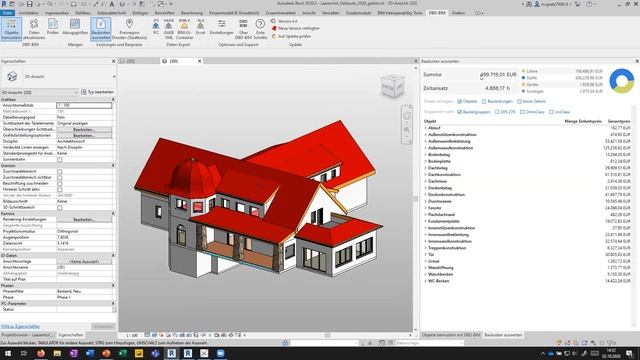
Task: Open the Ansicht ribbon tab
Action: [309, 13]
